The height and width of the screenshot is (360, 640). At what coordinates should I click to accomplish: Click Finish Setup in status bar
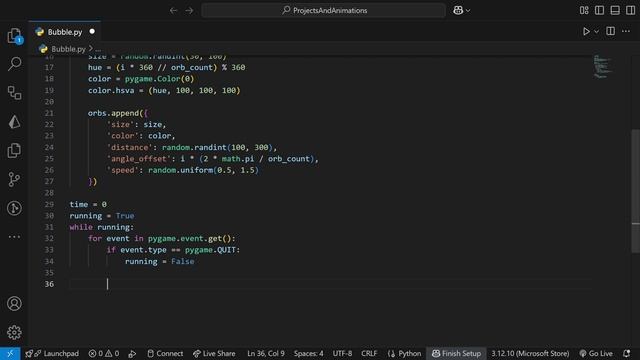[456, 353]
